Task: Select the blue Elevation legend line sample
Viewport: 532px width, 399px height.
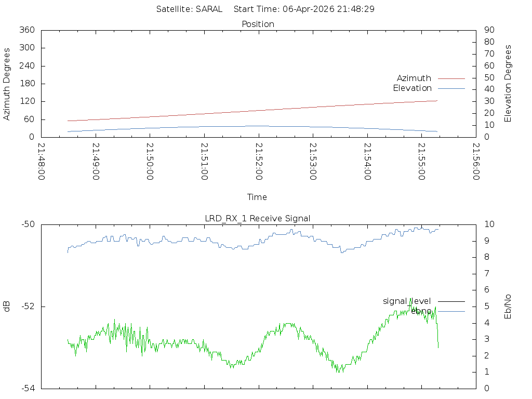Action: coord(451,88)
